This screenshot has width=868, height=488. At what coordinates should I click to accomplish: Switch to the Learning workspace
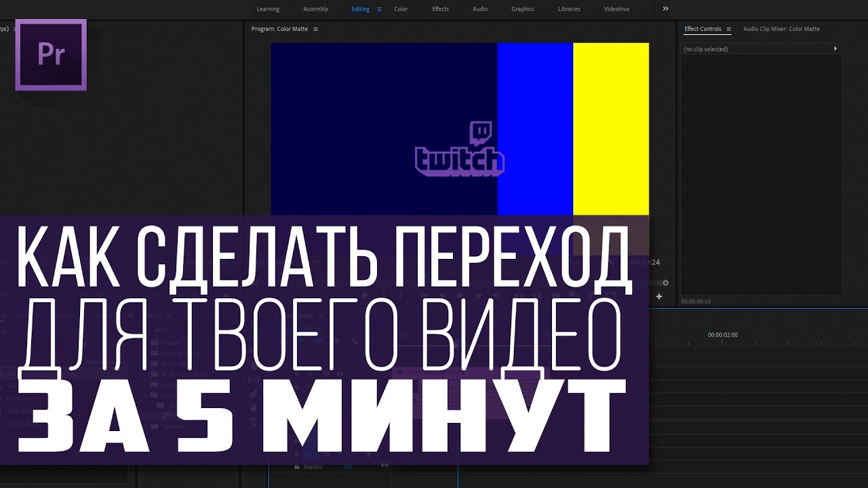(x=268, y=9)
